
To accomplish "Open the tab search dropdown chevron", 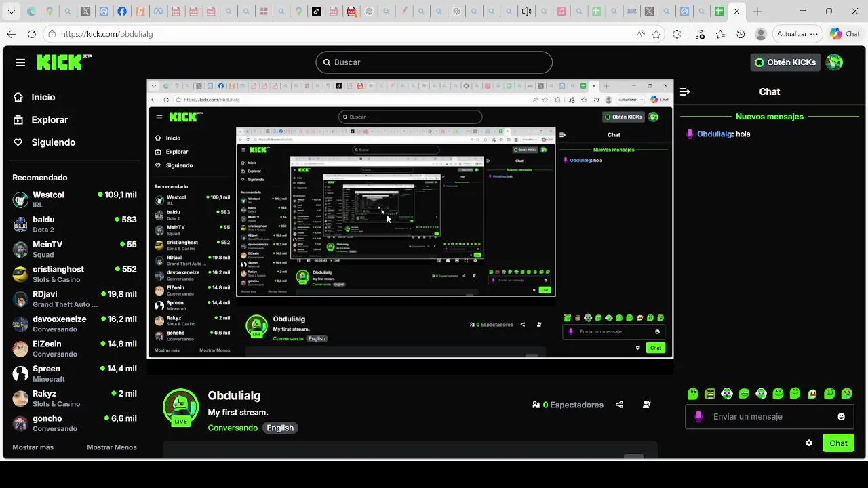I will [x=12, y=12].
